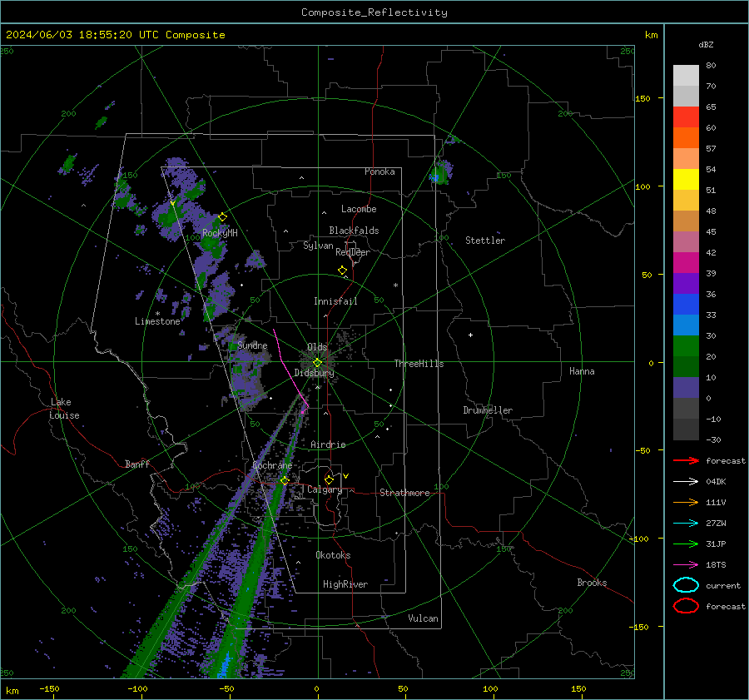Viewport: 749px width, 700px height.
Task: Click the Sundre label
Action: coord(252,345)
